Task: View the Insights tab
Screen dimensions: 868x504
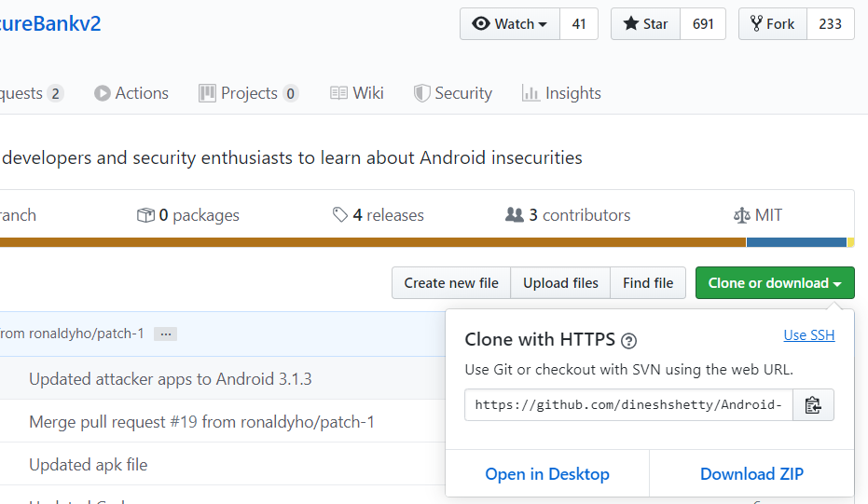Action: click(561, 93)
